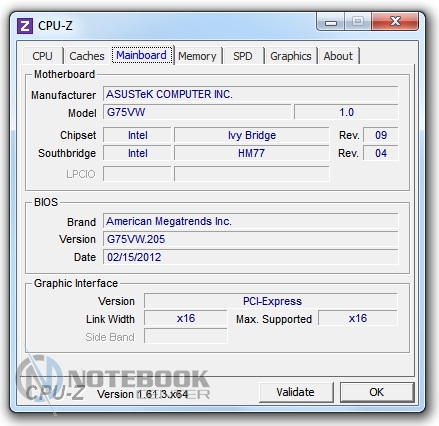439x426 pixels.
Task: Click the Southbridge label
Action: coord(67,153)
